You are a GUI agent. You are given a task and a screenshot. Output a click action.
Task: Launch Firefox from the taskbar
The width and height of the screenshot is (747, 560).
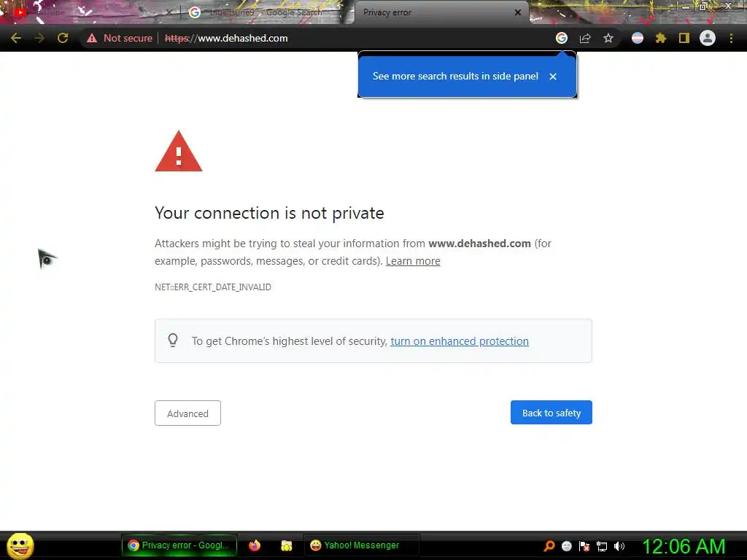tap(255, 545)
